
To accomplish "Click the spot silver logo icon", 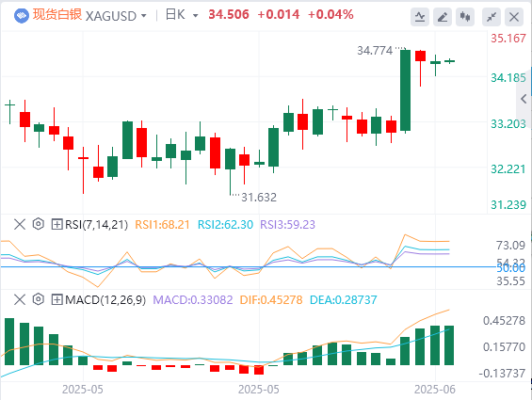I will point(22,16).
